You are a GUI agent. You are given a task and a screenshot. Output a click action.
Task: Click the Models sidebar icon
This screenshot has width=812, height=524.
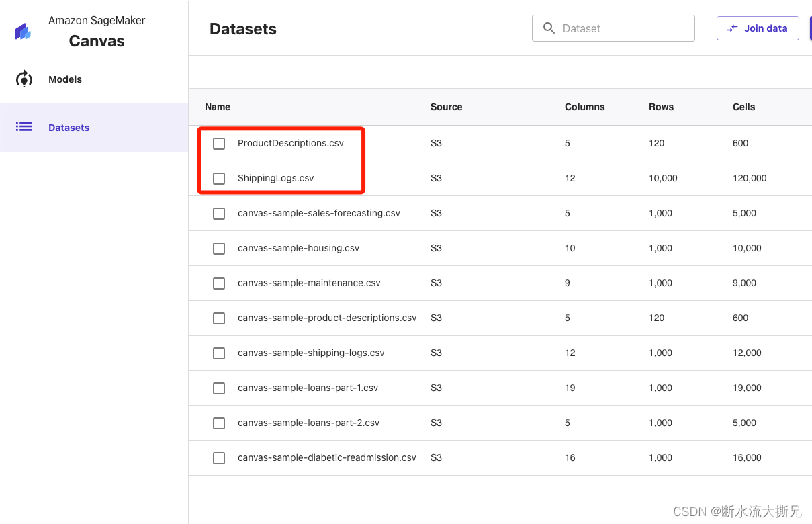click(24, 79)
